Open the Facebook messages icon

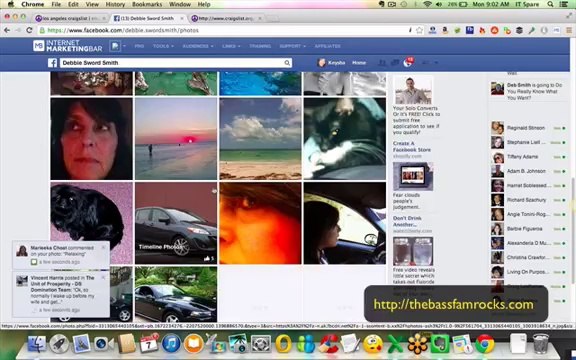click(395, 63)
